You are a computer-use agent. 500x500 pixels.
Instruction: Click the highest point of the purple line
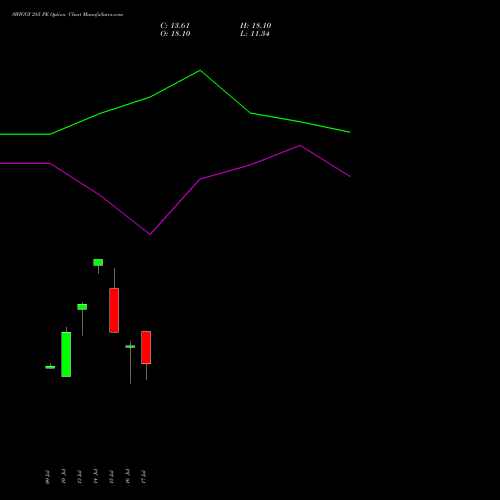click(300, 145)
